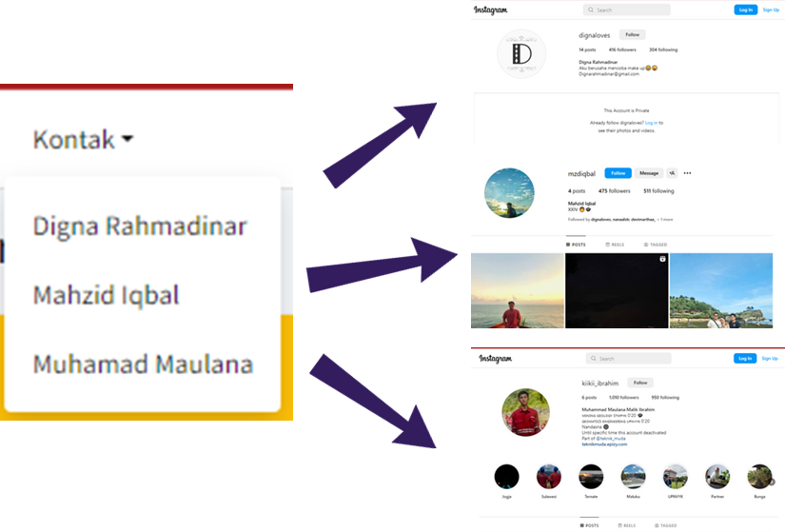Screen dimensions: 785x532
Task: Follow the kiikii_ibrahim account
Action: [x=640, y=383]
